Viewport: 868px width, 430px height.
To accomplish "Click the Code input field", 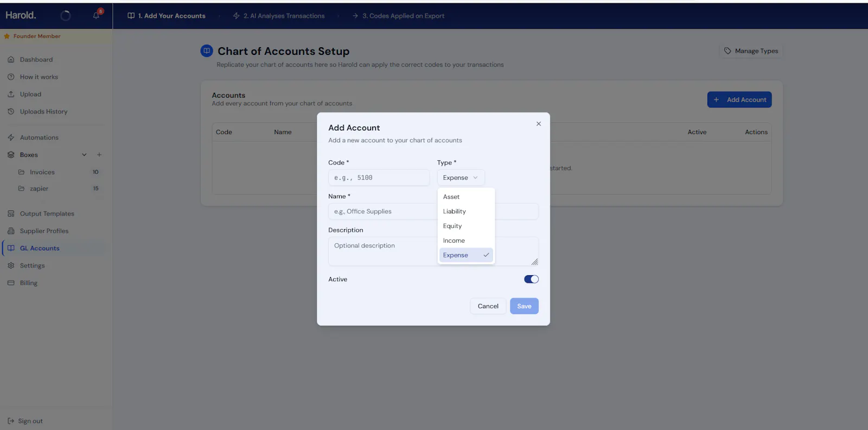I will 379,178.
